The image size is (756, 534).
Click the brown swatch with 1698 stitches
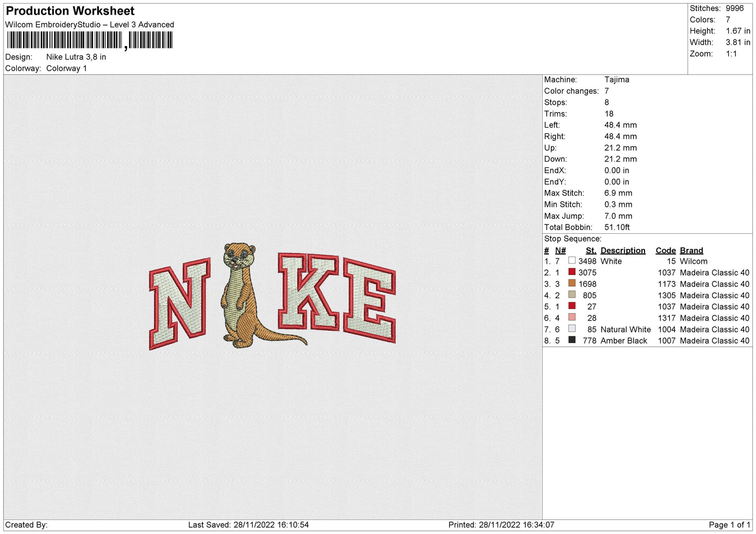572,283
